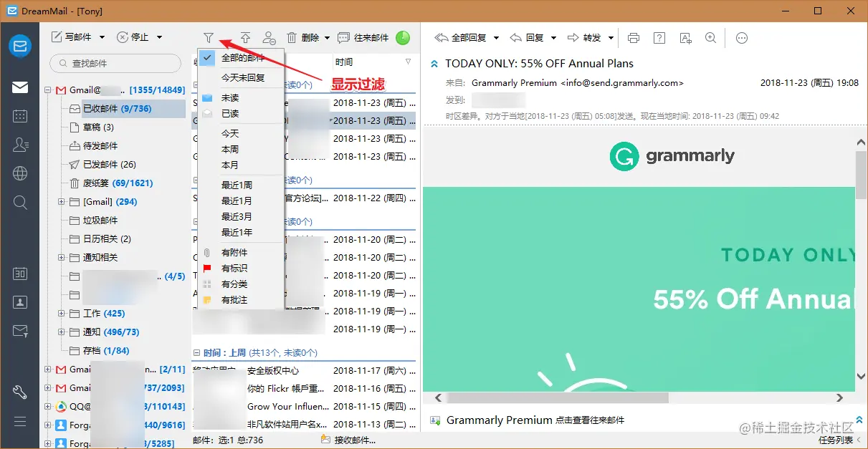Choose 有批注 filter option
The image size is (868, 449).
click(x=241, y=300)
